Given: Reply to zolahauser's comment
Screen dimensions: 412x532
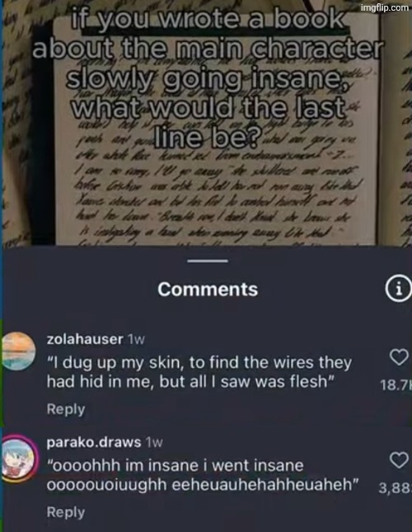Looking at the screenshot, I should tap(66, 409).
